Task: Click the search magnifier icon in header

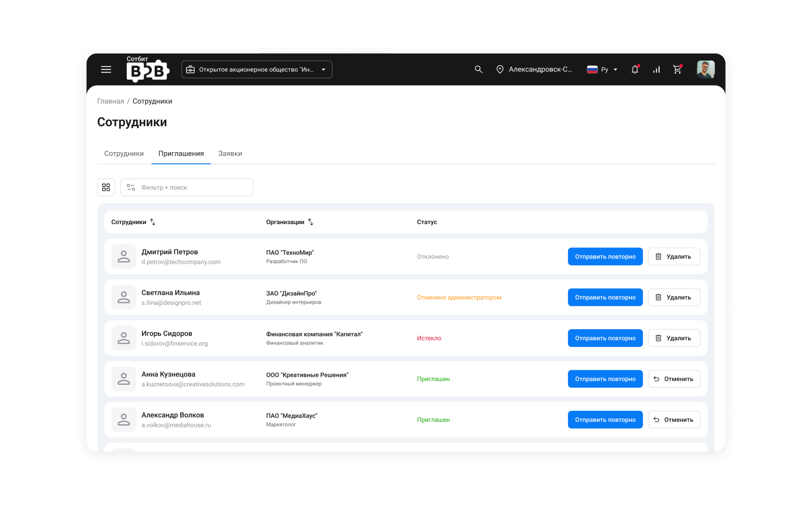Action: click(479, 69)
